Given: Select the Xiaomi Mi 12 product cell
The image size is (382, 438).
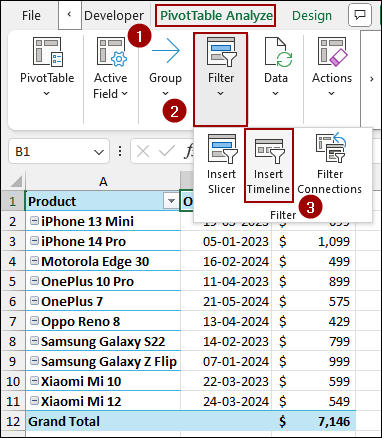Looking at the screenshot, I should [x=103, y=401].
